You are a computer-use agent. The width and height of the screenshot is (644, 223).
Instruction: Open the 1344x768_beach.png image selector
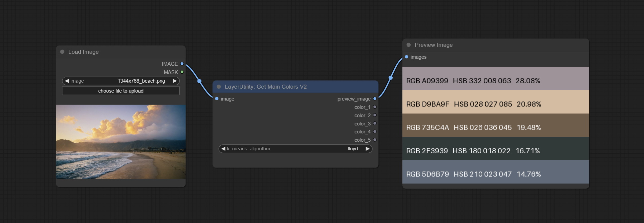121,81
